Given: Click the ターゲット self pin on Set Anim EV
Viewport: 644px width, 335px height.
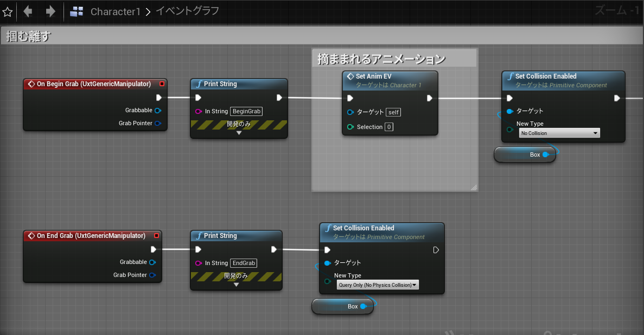Looking at the screenshot, I should click(x=350, y=112).
